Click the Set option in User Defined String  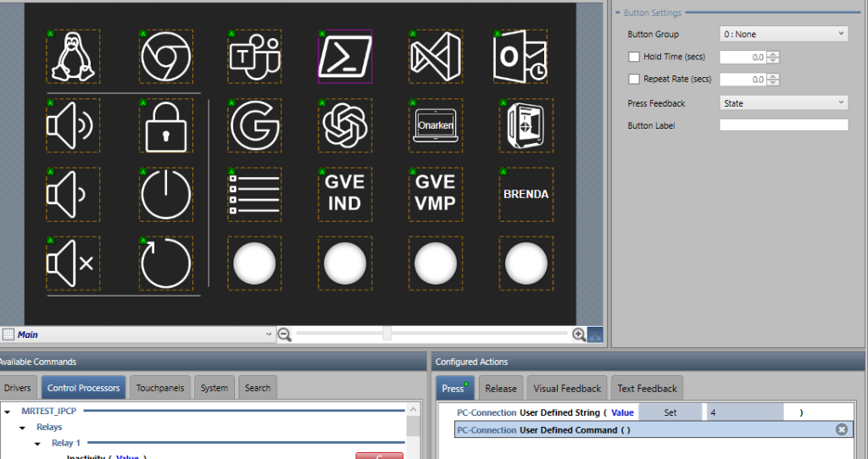(670, 412)
